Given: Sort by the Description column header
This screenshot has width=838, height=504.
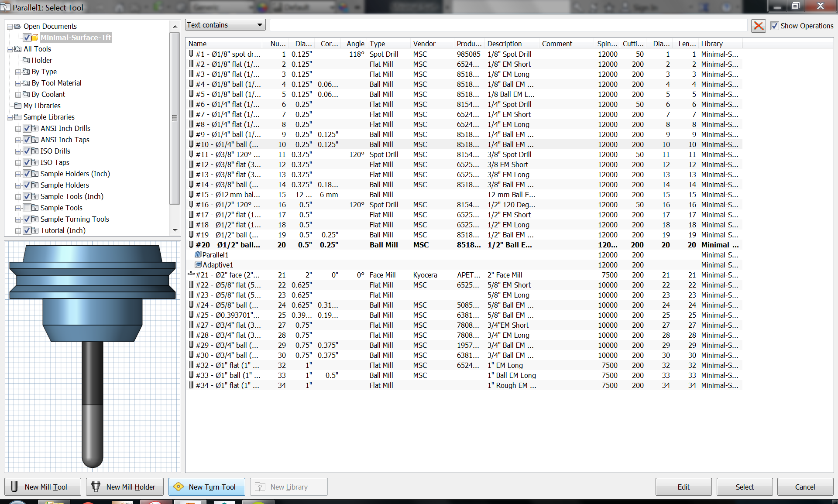Looking at the screenshot, I should (512, 44).
